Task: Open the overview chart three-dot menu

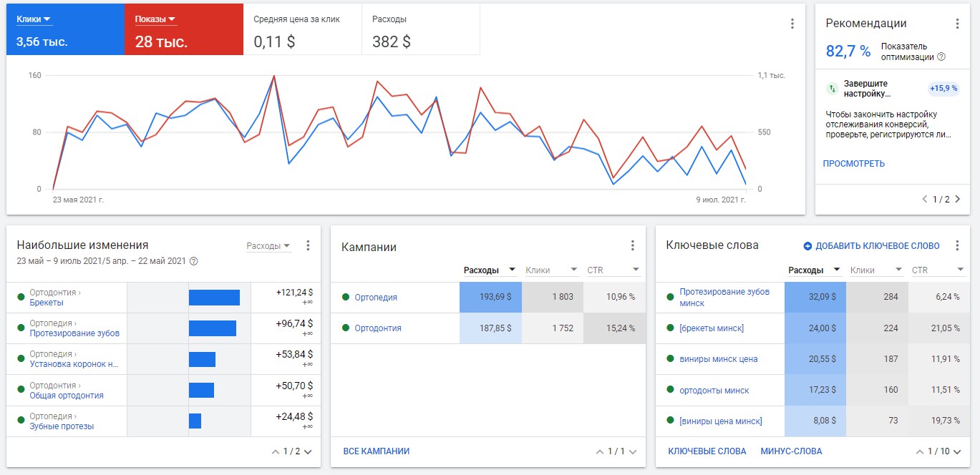Action: (x=792, y=24)
